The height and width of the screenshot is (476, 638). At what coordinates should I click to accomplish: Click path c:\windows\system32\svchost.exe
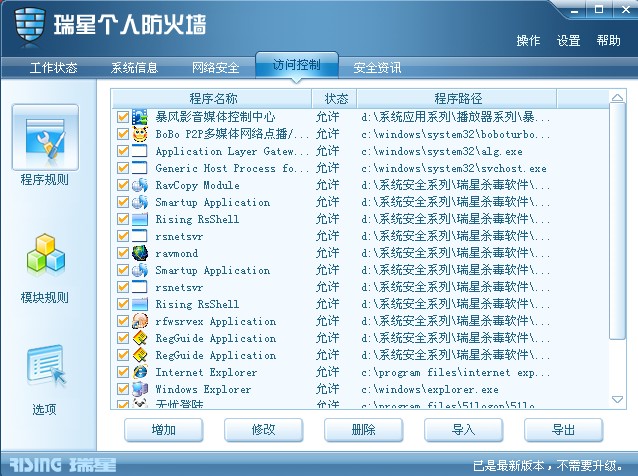(x=454, y=168)
